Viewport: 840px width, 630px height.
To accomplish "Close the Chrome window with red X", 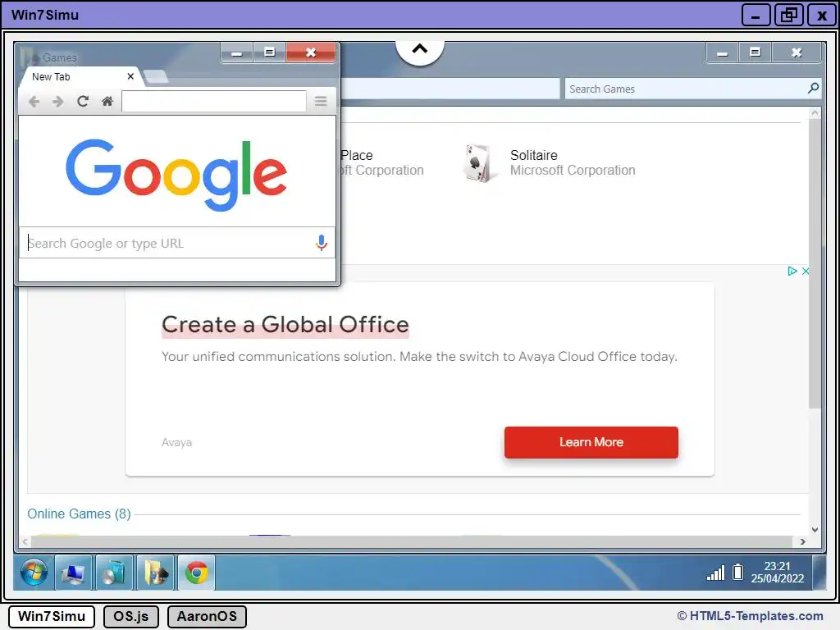I will point(311,52).
